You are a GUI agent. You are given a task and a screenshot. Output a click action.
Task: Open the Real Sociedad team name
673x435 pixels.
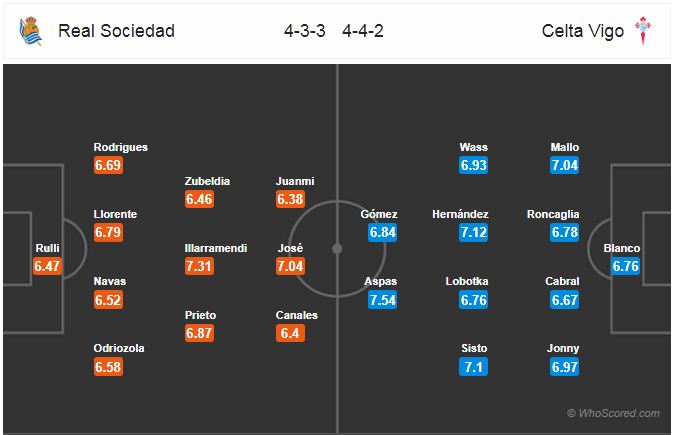tap(116, 31)
